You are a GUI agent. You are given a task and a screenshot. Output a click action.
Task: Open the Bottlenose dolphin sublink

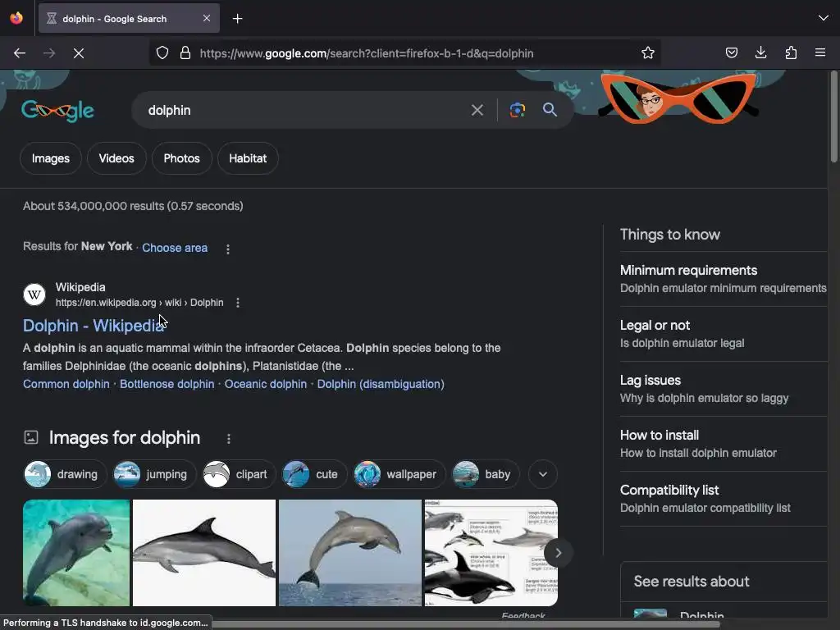pos(167,384)
